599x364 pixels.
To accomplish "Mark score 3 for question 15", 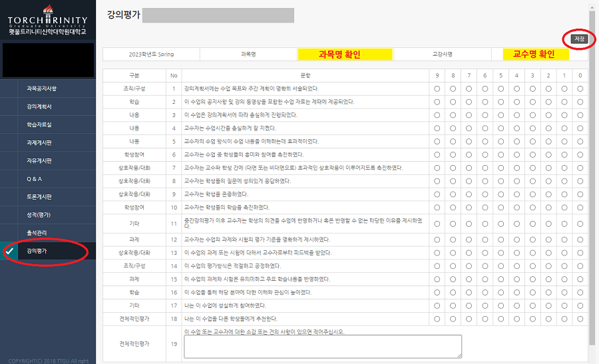I will click(532, 279).
